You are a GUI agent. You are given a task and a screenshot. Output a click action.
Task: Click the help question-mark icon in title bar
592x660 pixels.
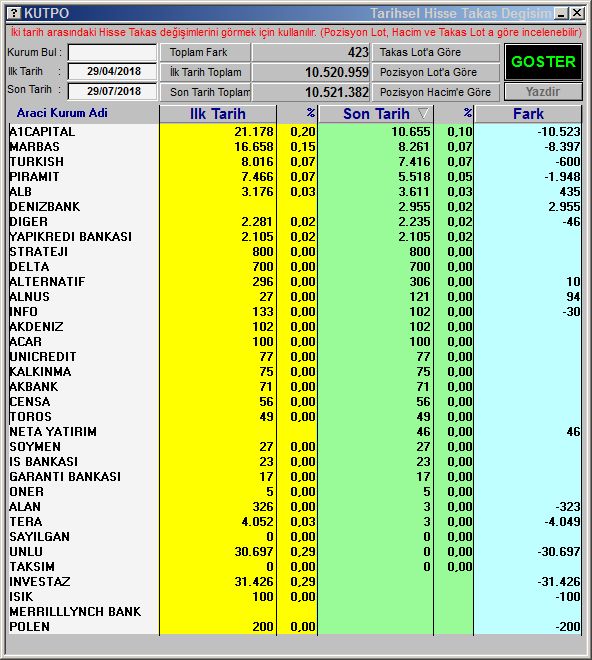(x=15, y=13)
